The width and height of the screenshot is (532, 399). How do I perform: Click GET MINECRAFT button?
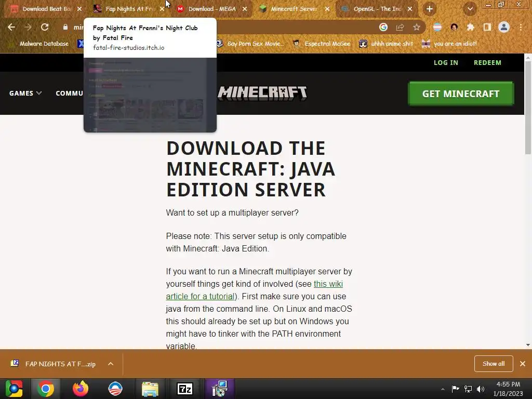pyautogui.click(x=461, y=94)
